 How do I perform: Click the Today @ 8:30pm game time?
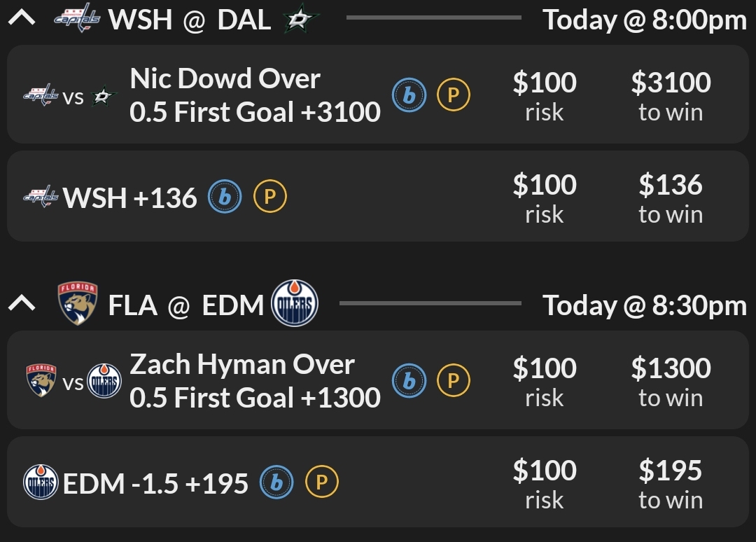(x=644, y=305)
